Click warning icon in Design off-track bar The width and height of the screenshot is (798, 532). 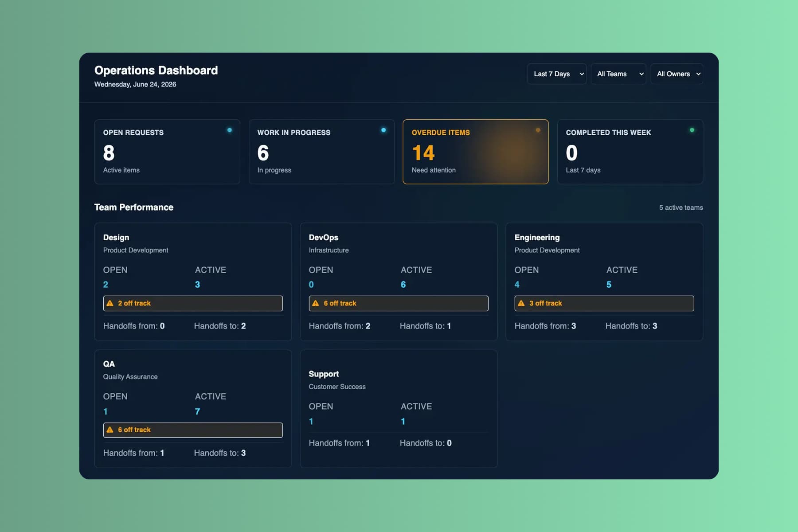(x=110, y=303)
